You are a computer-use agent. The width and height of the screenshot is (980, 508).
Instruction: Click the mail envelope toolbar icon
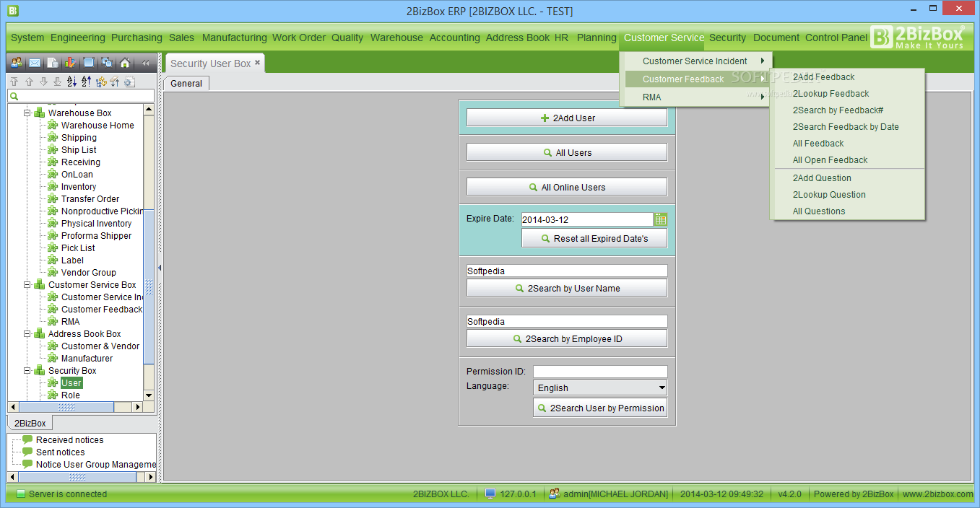[34, 63]
